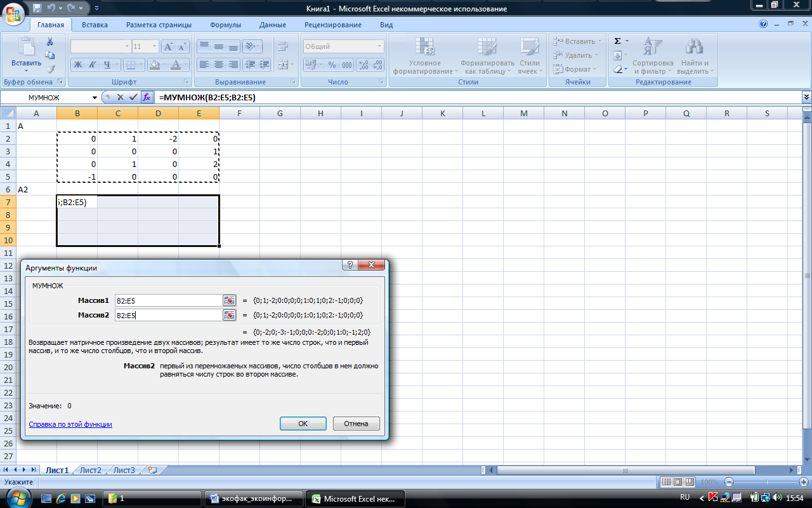Click the Format Painter brush icon

point(50,69)
